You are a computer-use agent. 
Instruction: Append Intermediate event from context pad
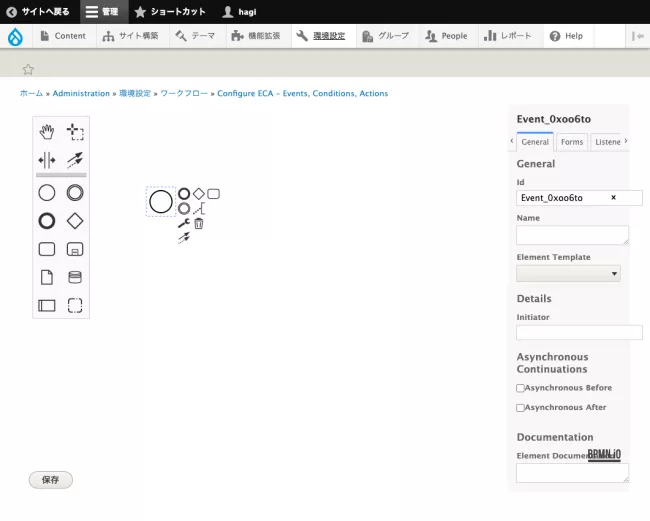coord(184,208)
